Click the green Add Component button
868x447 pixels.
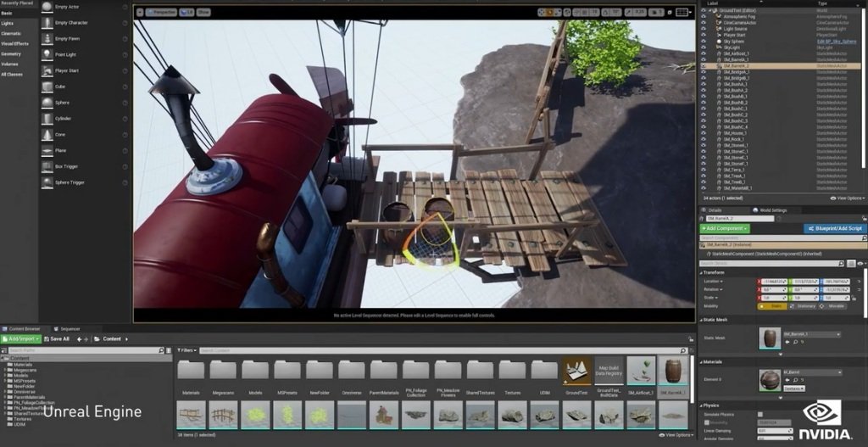724,228
